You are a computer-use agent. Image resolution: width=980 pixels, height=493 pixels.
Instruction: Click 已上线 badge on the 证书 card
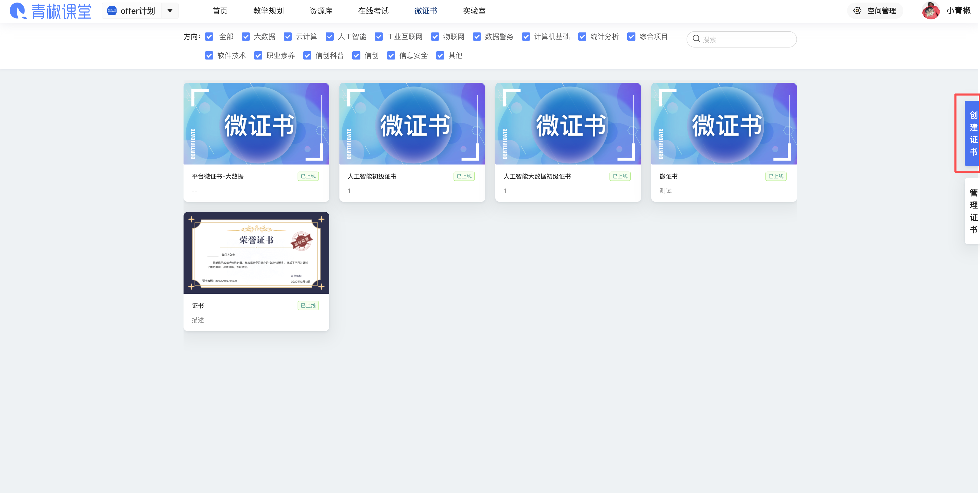(308, 306)
